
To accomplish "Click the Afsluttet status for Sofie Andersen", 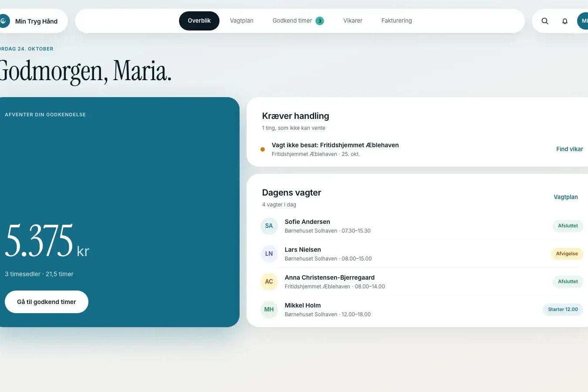I will click(568, 226).
